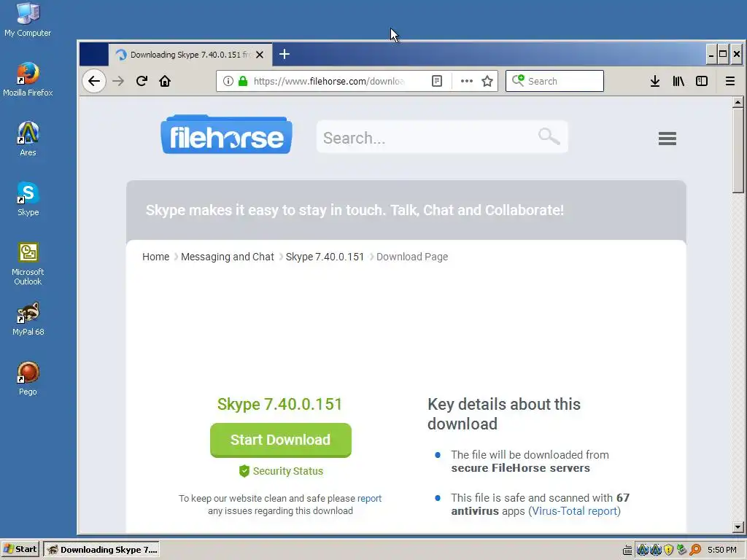Click the FileHorse logo

[x=227, y=135]
